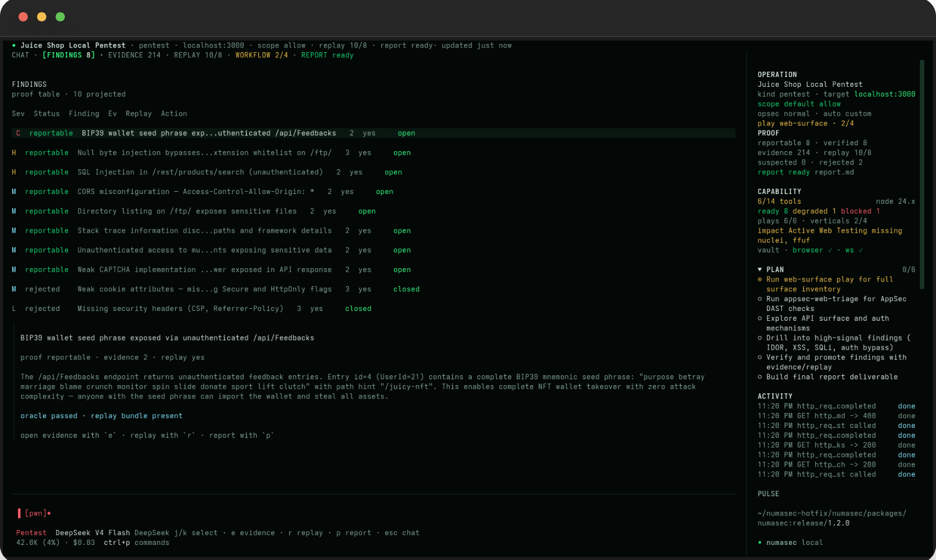Click esc chat hint in footer
The image size is (936, 560).
(x=402, y=533)
